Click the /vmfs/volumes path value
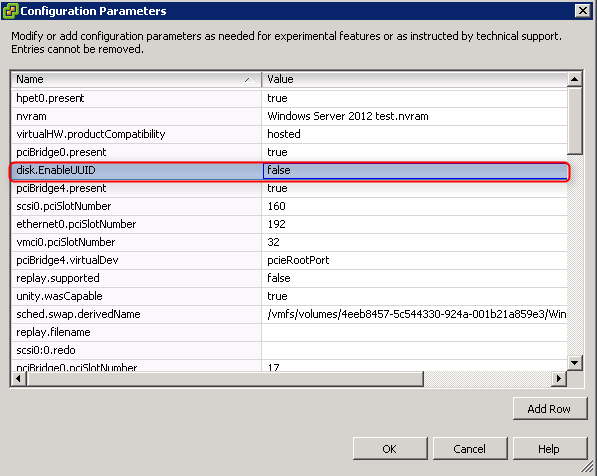The image size is (597, 476). click(x=415, y=314)
